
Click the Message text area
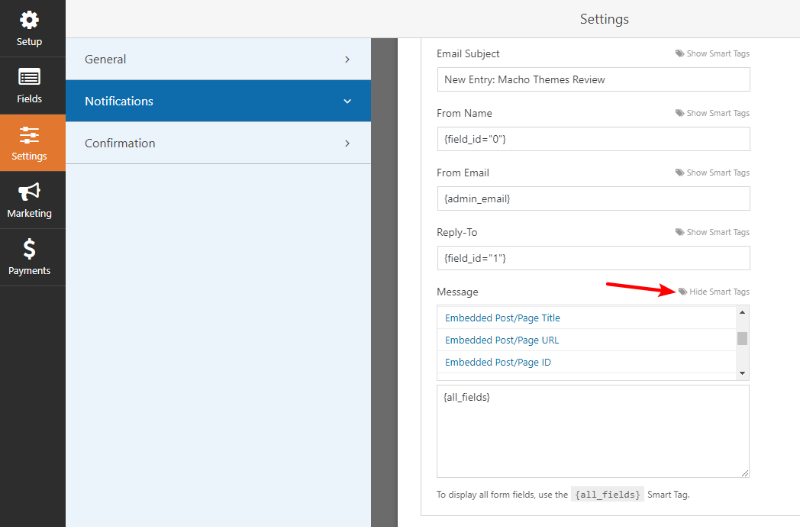pos(593,432)
